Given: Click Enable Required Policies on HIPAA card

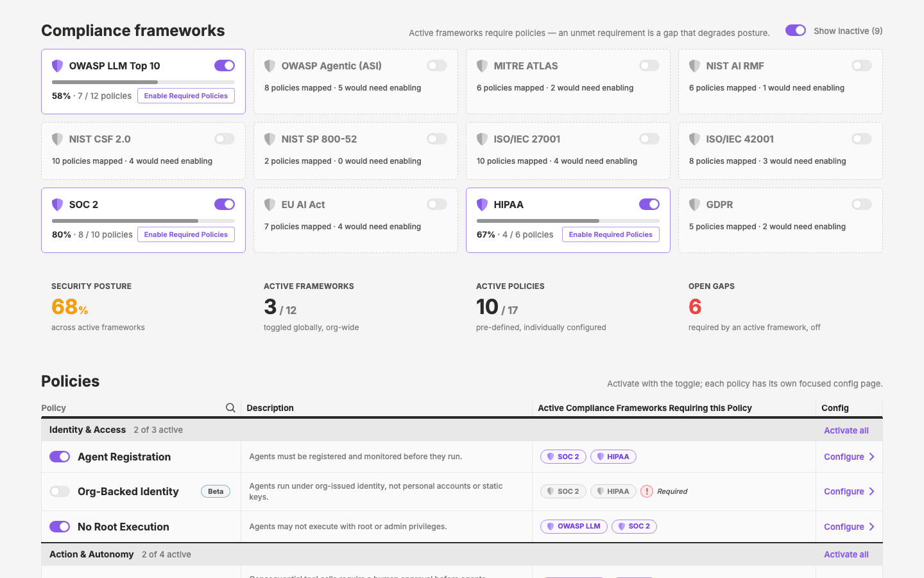Looking at the screenshot, I should pyautogui.click(x=611, y=234).
